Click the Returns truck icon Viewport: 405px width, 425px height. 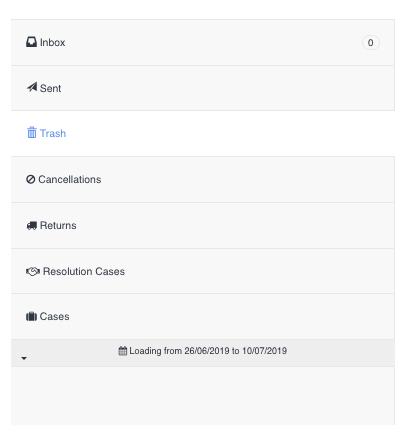32,226
